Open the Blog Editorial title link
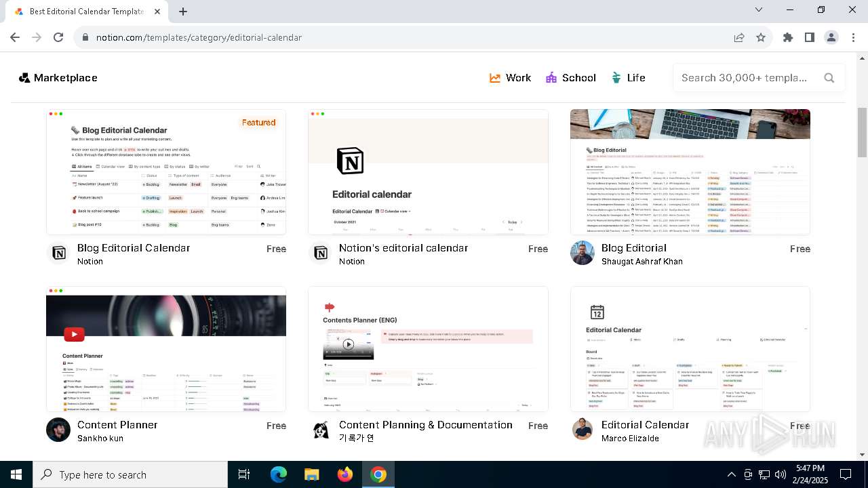 [634, 248]
